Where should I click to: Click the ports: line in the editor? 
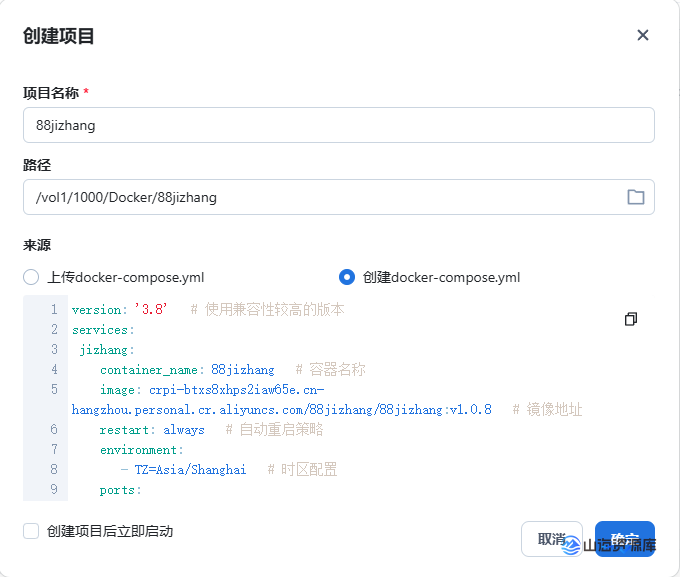(121, 490)
